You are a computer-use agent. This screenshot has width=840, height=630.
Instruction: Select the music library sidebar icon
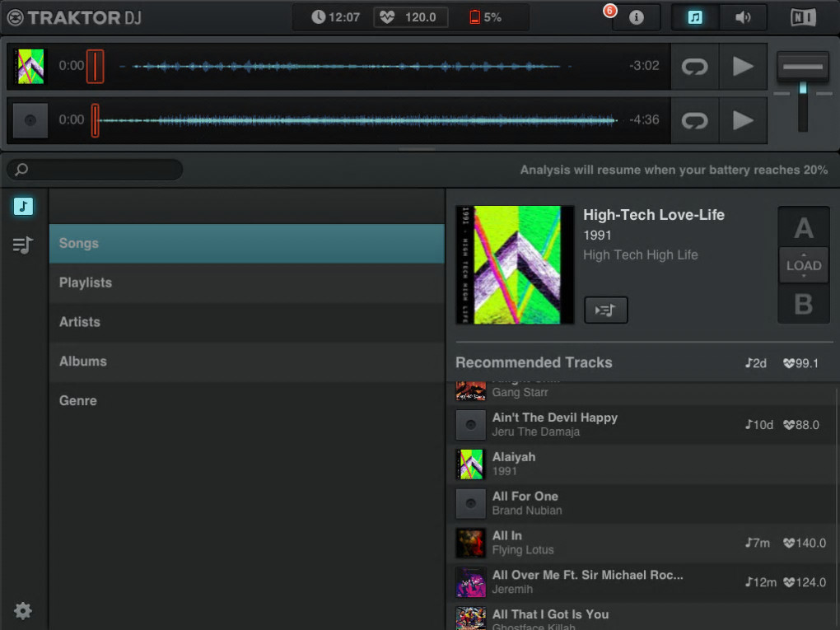point(24,206)
